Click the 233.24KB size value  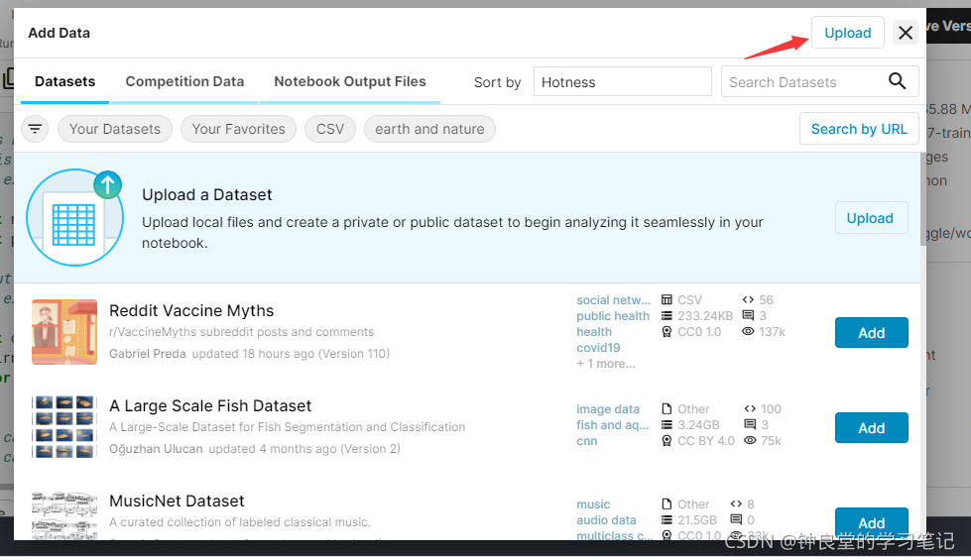point(705,316)
